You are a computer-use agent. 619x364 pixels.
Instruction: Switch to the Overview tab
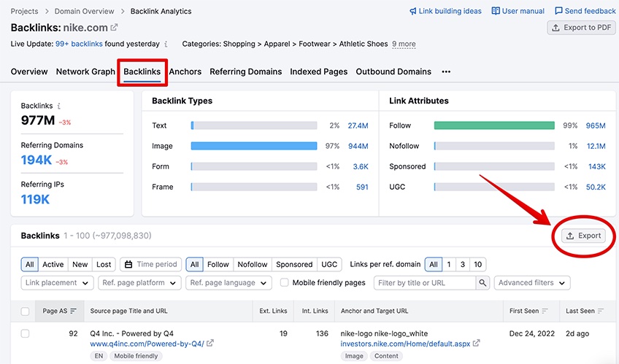[x=29, y=71]
